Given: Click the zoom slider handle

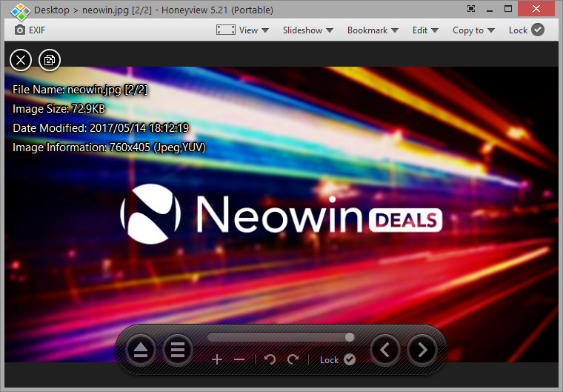Looking at the screenshot, I should pos(350,337).
